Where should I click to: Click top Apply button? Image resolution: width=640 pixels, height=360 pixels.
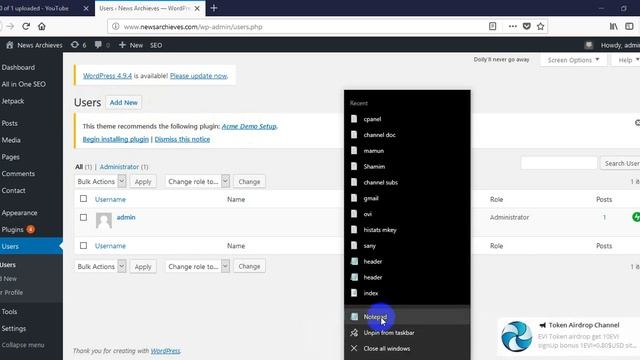pyautogui.click(x=143, y=182)
